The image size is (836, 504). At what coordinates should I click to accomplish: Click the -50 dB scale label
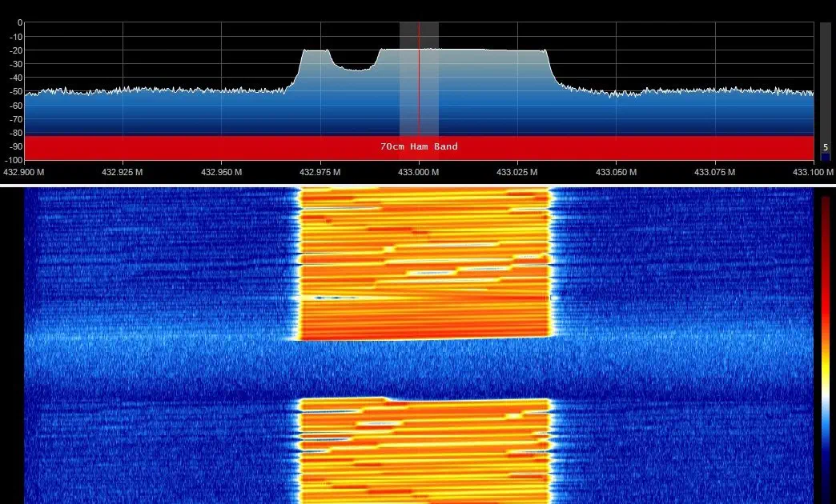[x=17, y=92]
